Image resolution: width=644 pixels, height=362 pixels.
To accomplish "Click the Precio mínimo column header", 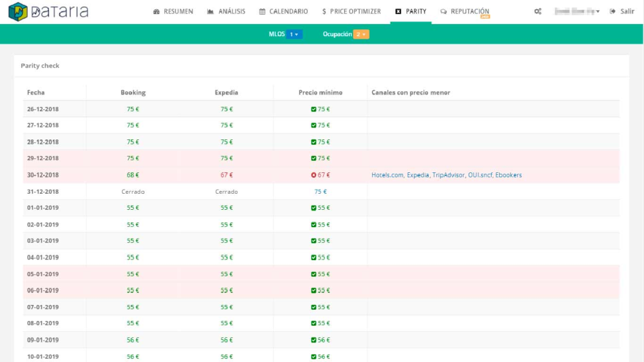I will pyautogui.click(x=321, y=93).
